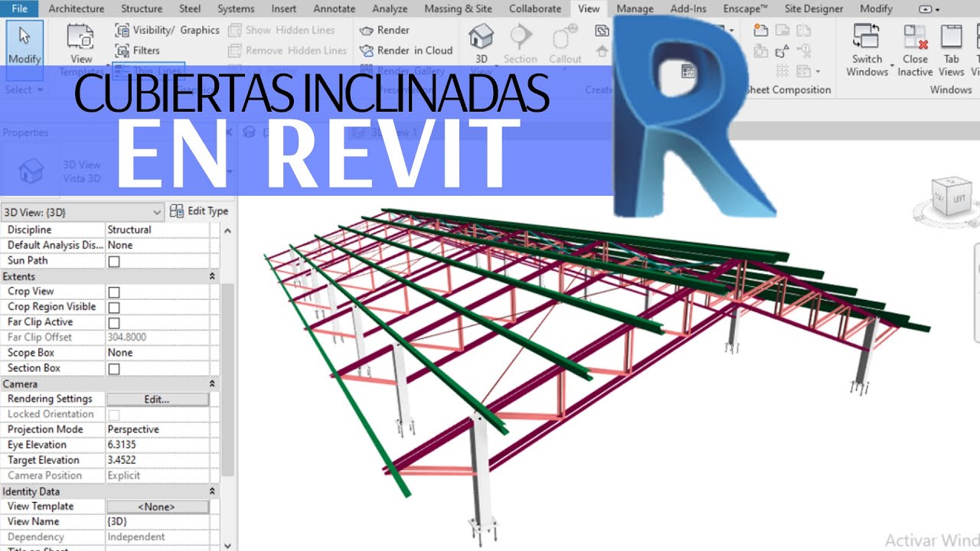980x551 pixels.
Task: Click the View Template <None> button
Action: [157, 507]
